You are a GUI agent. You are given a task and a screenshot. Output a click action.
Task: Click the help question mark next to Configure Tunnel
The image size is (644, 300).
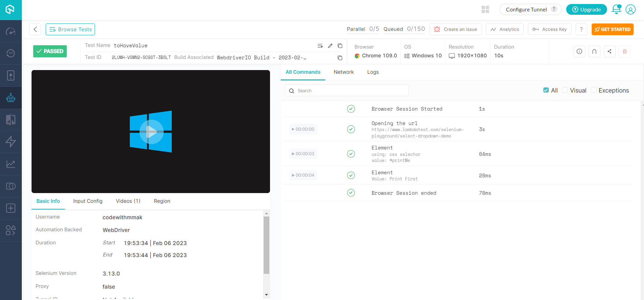point(554,9)
